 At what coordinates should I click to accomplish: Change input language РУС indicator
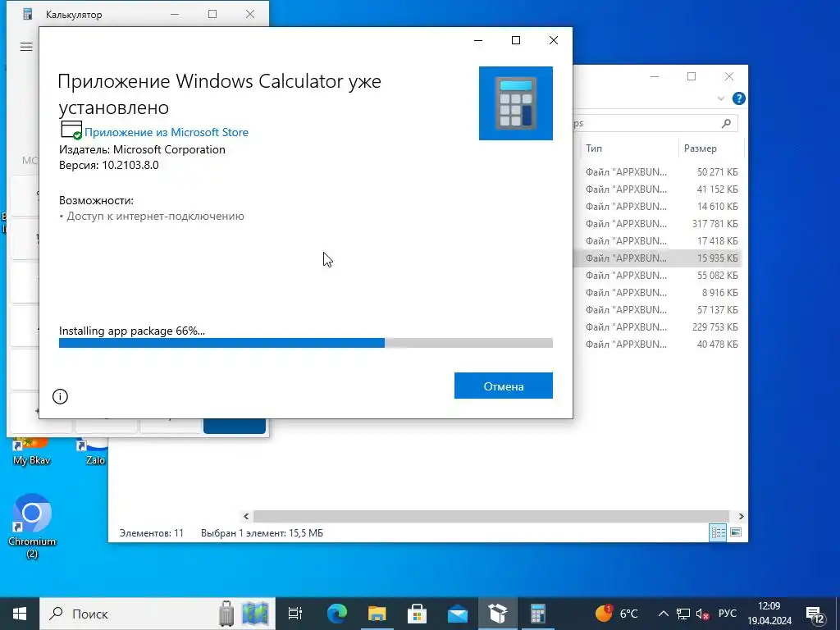click(727, 614)
